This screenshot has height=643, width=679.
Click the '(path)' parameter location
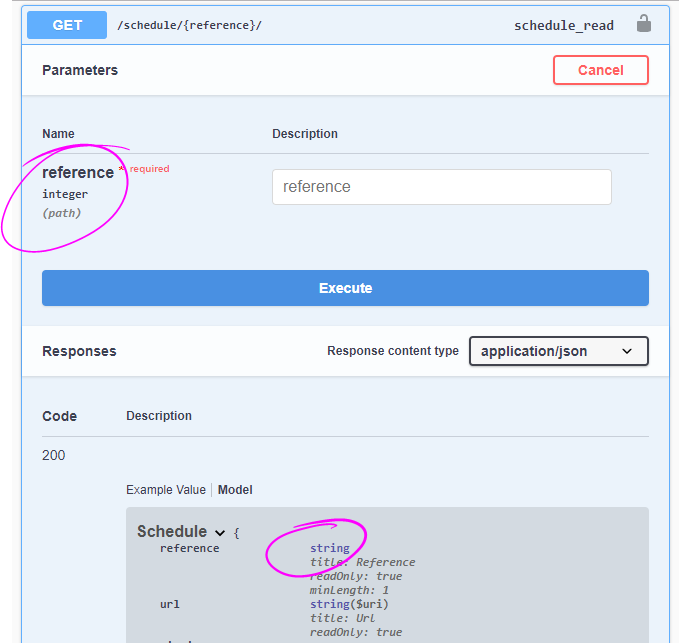(61, 213)
